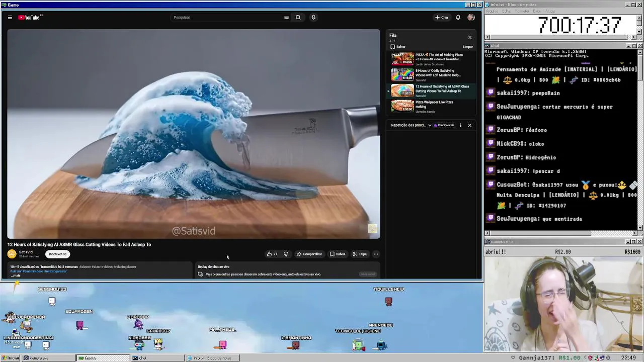This screenshot has height=362, width=644.
Task: Expand the description with '...mais'
Action: point(16,276)
